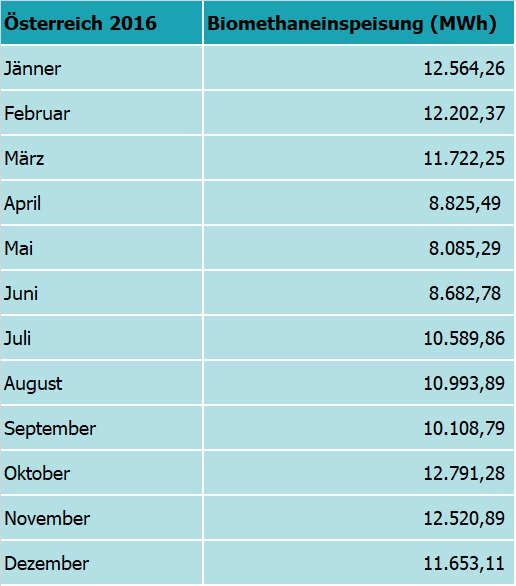Click the August row label
Screen dimensions: 516x586
(x=33, y=384)
